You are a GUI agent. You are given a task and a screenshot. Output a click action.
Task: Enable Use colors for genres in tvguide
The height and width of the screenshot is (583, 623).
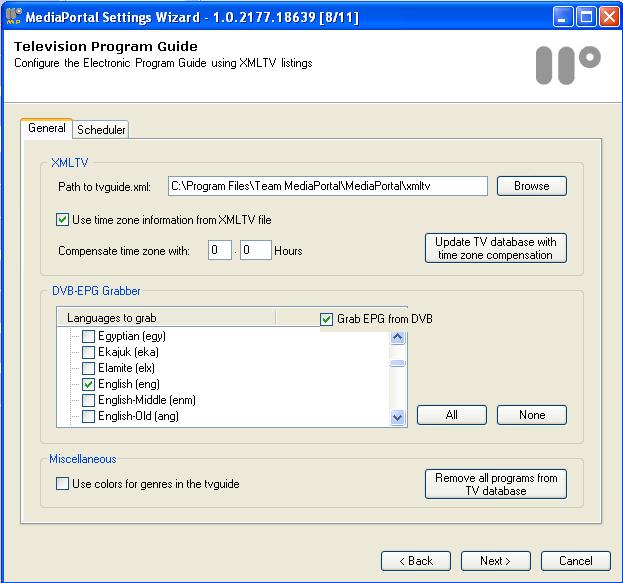[x=62, y=484]
